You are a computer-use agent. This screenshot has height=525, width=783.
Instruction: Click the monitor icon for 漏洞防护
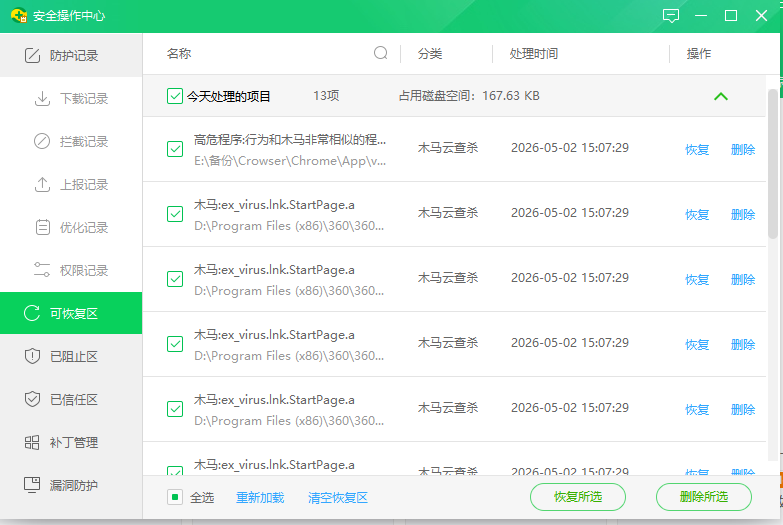(x=32, y=485)
